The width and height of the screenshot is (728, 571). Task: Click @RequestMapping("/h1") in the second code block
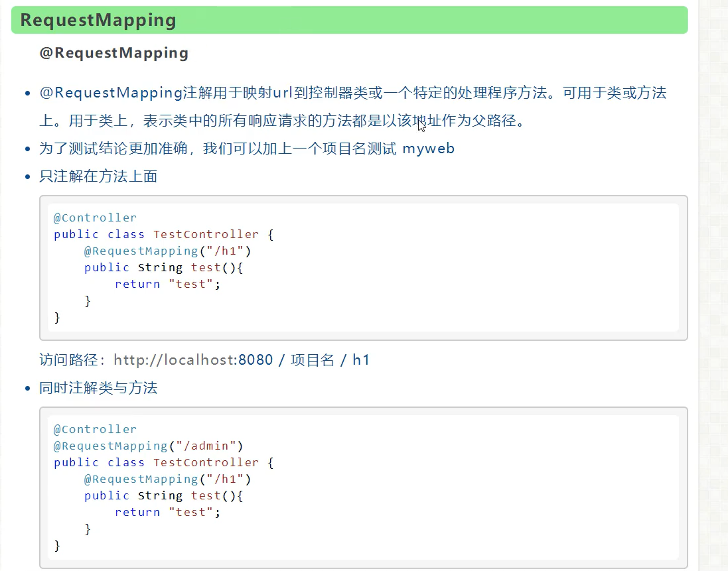pyautogui.click(x=168, y=479)
